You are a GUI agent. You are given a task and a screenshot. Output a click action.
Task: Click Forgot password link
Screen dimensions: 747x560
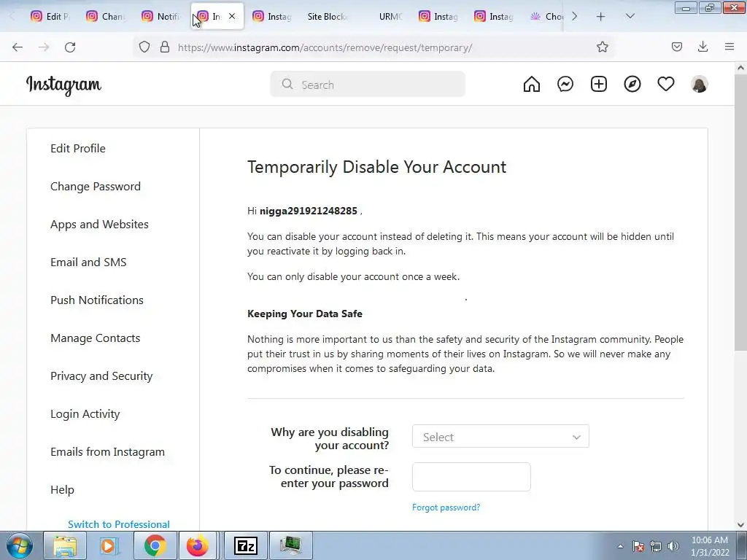coord(446,507)
